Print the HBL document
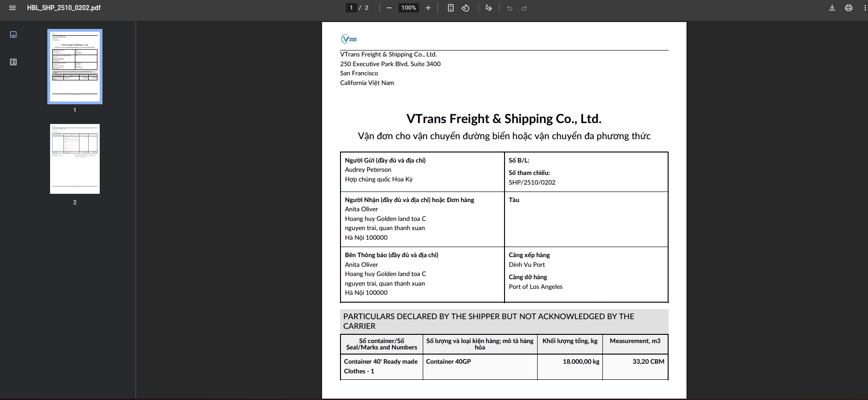 coord(849,8)
